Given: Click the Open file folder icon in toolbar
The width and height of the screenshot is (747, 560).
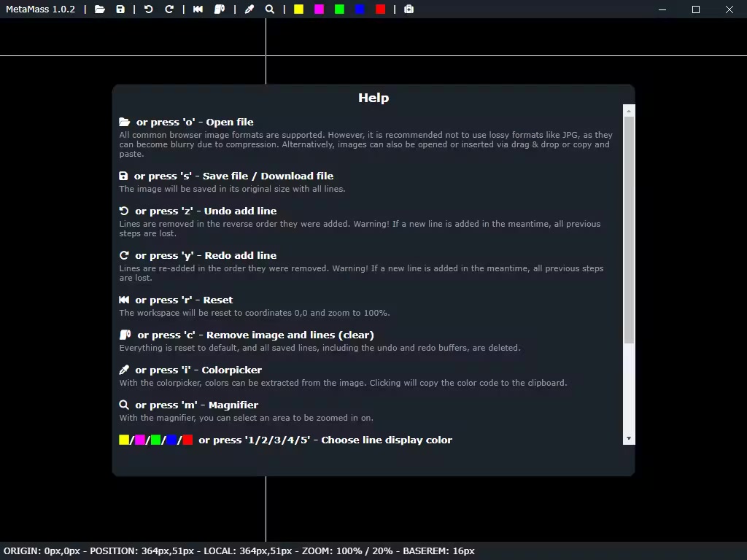Looking at the screenshot, I should (100, 9).
